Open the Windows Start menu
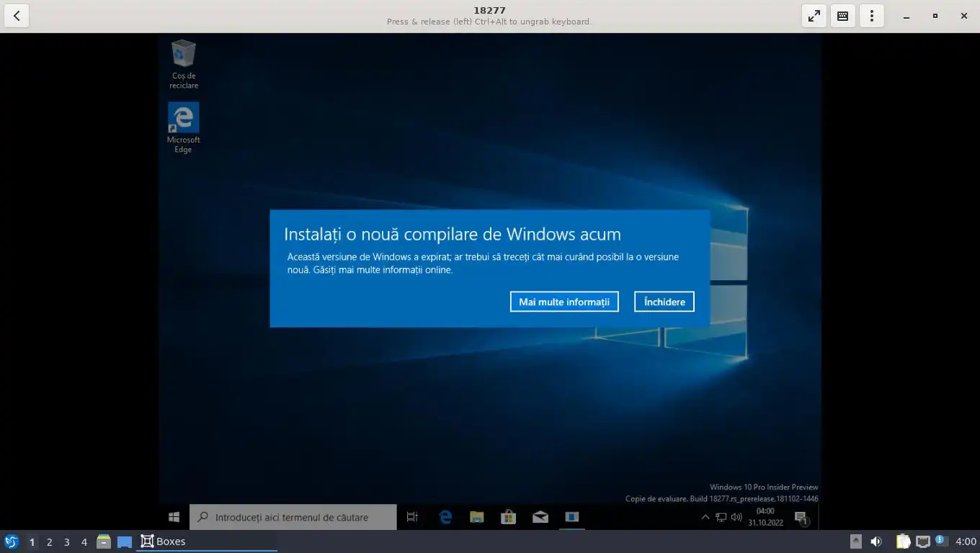980x553 pixels. (x=174, y=517)
